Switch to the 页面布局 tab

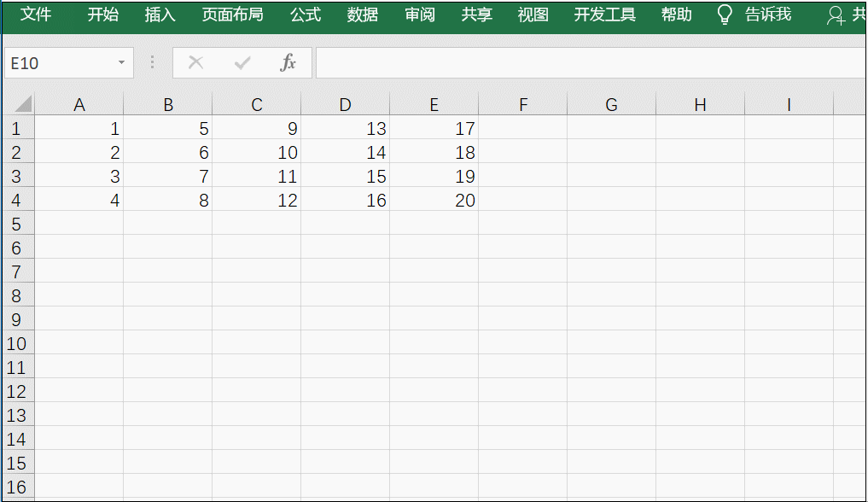[x=232, y=15]
